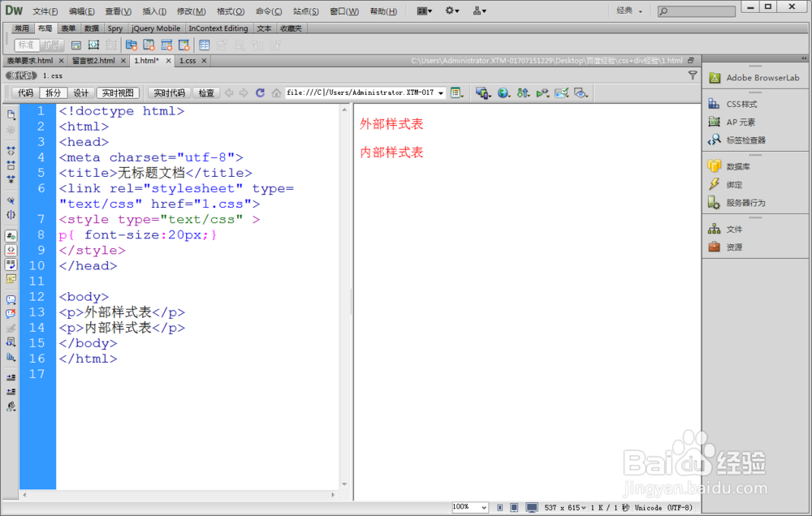This screenshot has height=516, width=812.
Task: Click Format Source Code icon
Action: pyautogui.click(x=11, y=406)
